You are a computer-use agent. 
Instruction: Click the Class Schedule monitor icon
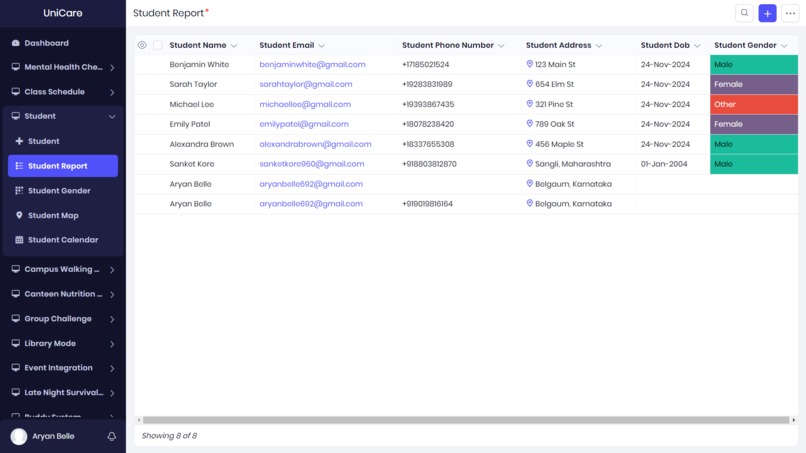tap(15, 92)
